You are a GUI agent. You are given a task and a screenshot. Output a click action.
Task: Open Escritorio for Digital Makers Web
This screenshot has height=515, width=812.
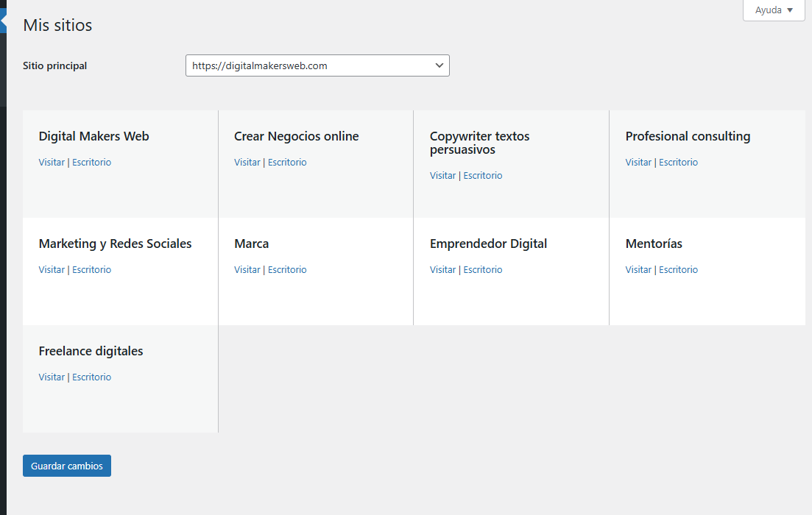click(x=91, y=162)
